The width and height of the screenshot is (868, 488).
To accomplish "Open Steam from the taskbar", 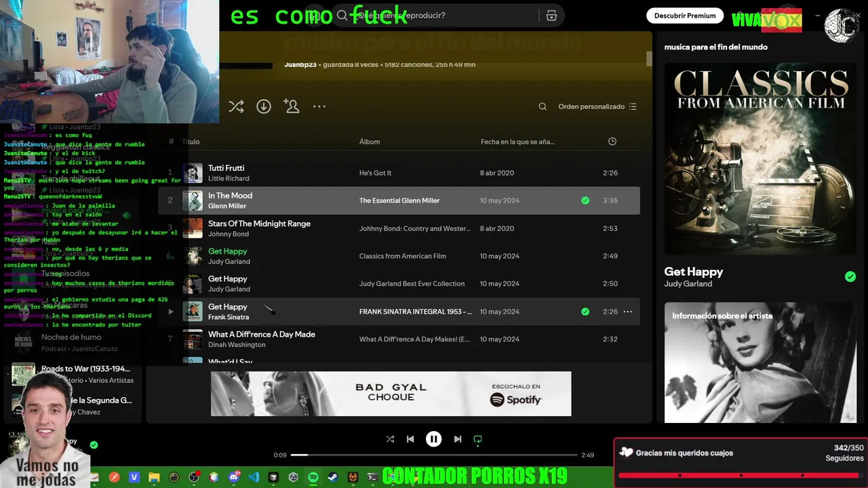I will tap(332, 478).
